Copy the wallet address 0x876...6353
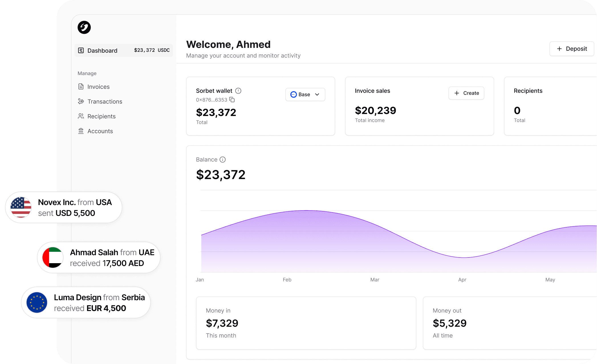 [232, 100]
